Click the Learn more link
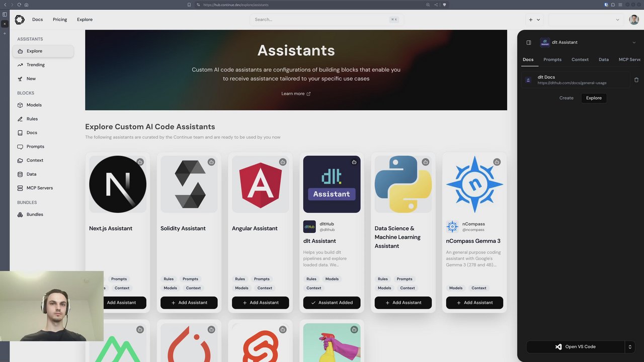The image size is (644, 362). (x=296, y=94)
